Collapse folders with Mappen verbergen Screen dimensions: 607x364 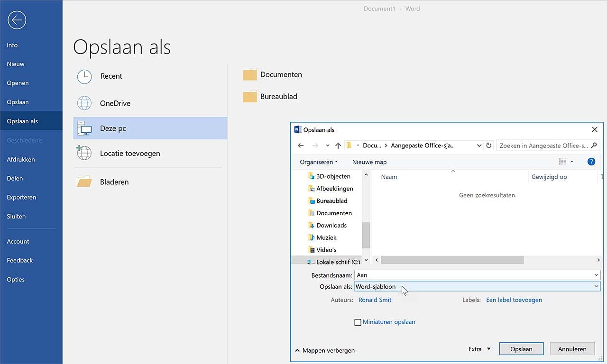click(325, 351)
